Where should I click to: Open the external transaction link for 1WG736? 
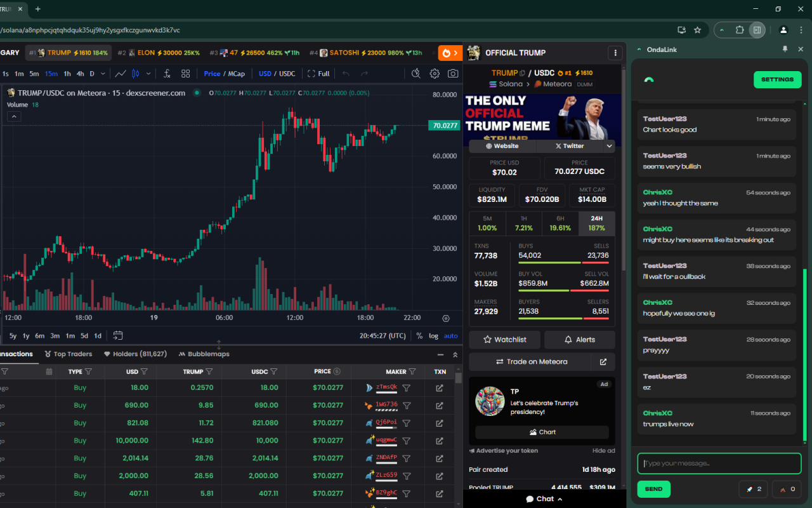click(440, 405)
